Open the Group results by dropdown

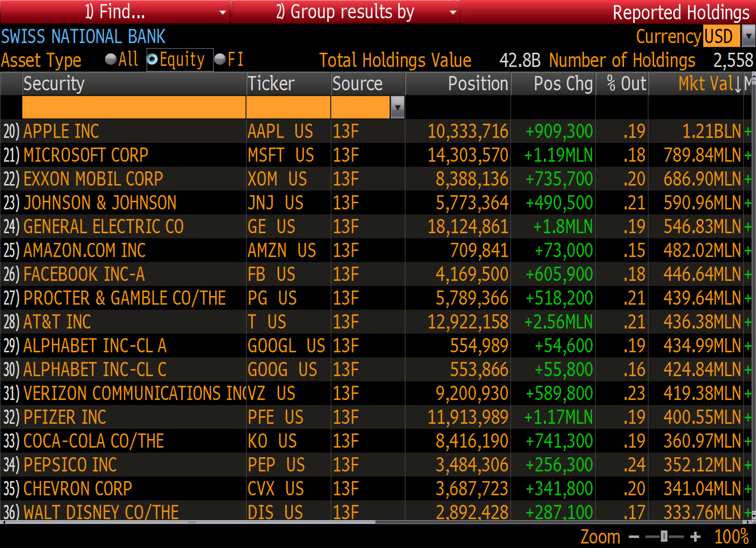(346, 12)
